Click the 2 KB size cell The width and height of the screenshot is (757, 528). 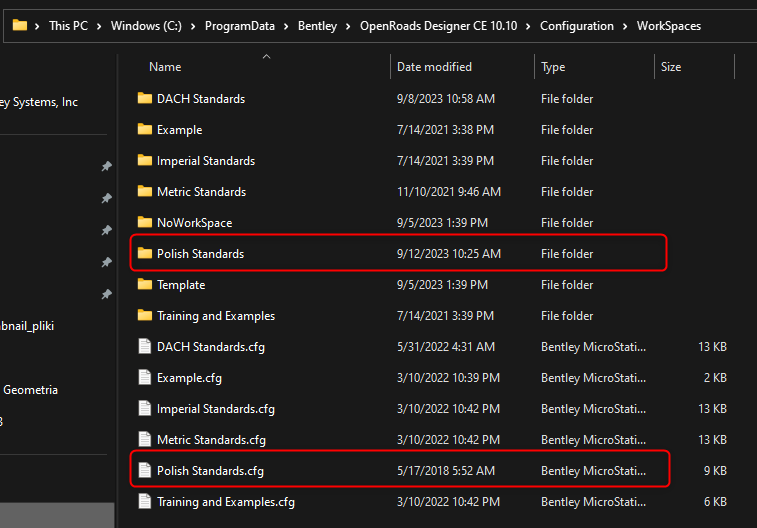point(715,378)
